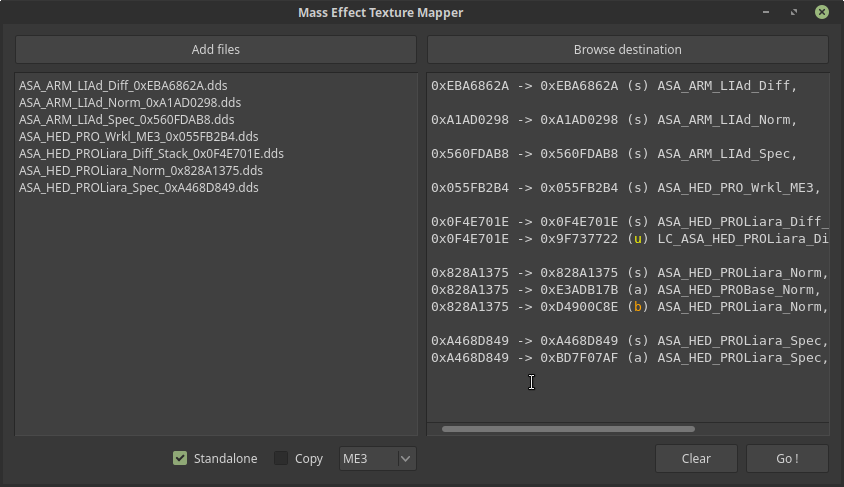The width and height of the screenshot is (844, 487).
Task: Enable the Copy checkbox
Action: tap(281, 458)
